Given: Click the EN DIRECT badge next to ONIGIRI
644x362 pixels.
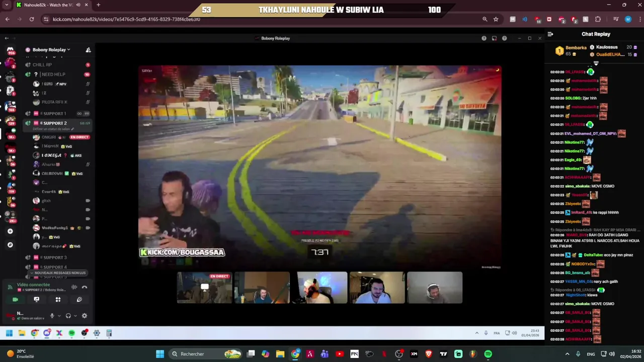Looking at the screenshot, I should click(x=79, y=137).
